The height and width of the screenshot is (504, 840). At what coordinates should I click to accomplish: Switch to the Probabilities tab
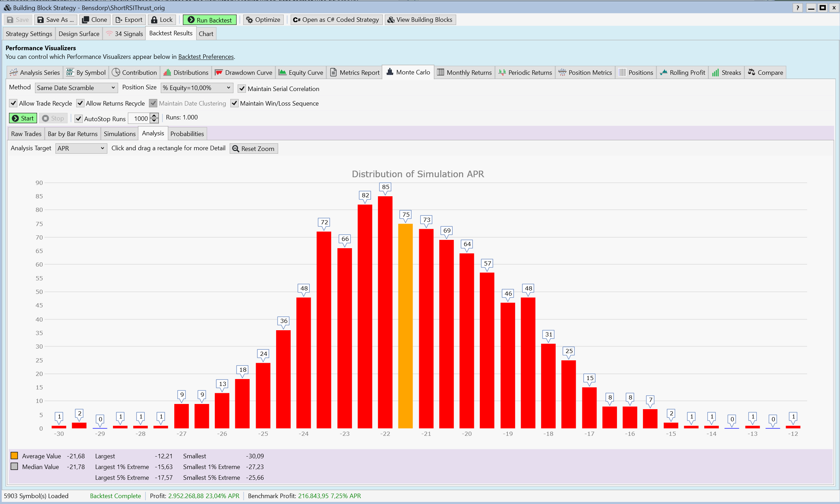click(187, 134)
